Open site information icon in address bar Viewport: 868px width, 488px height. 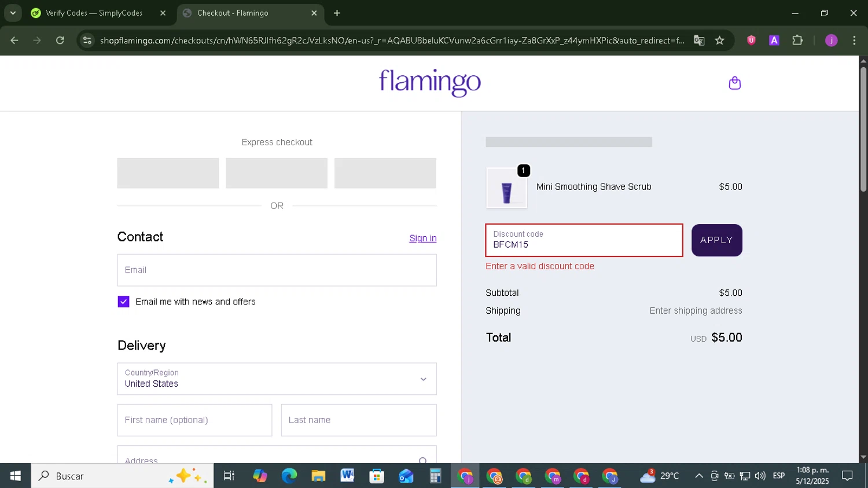[87, 41]
